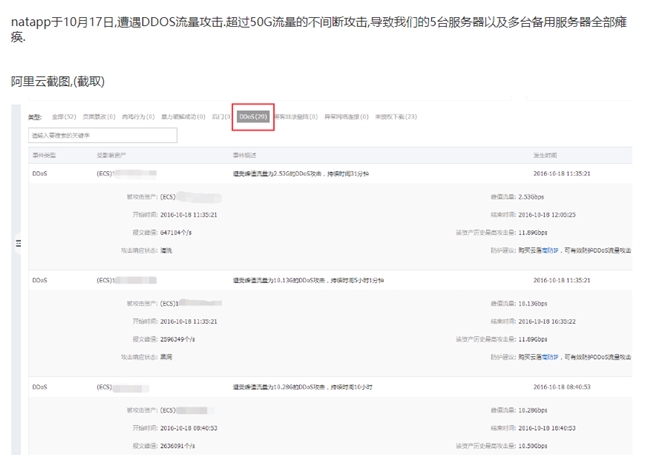Click event description mentioning 10.13G DDoS attack
Screen dimensions: 650x468
pos(308,281)
